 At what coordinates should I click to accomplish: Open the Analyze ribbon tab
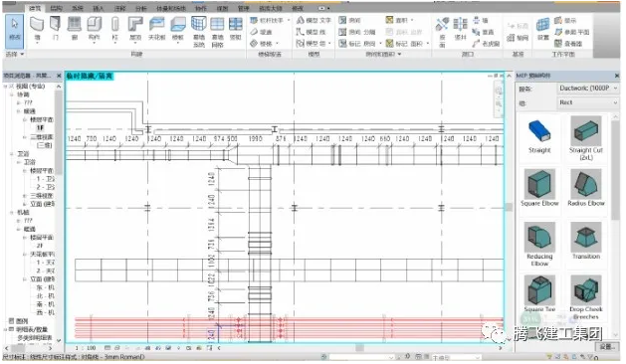click(141, 8)
